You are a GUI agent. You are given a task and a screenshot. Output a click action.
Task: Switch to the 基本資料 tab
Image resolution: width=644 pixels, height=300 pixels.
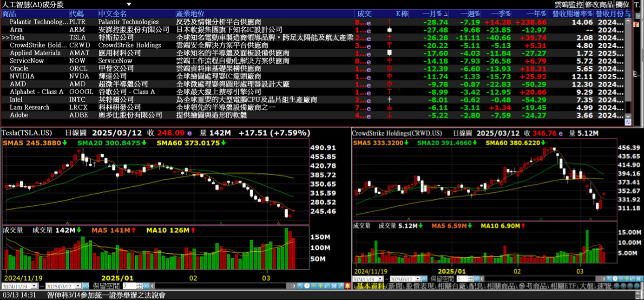tap(370, 286)
